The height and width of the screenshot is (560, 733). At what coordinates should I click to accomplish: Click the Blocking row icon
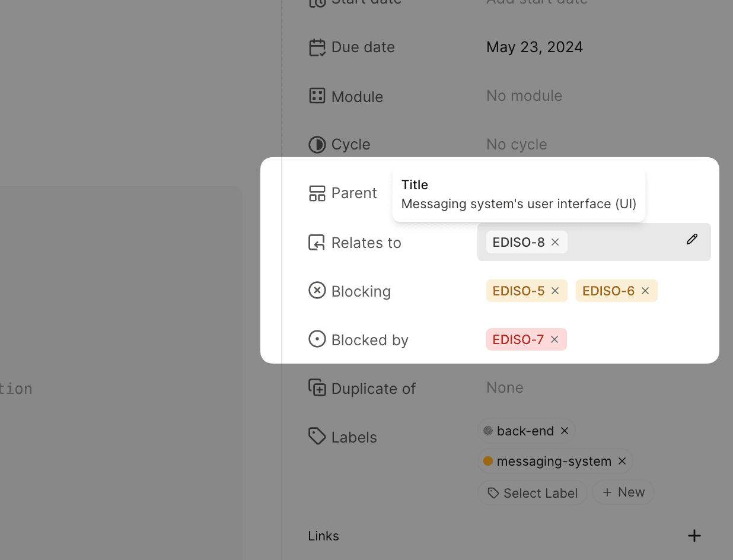(317, 291)
